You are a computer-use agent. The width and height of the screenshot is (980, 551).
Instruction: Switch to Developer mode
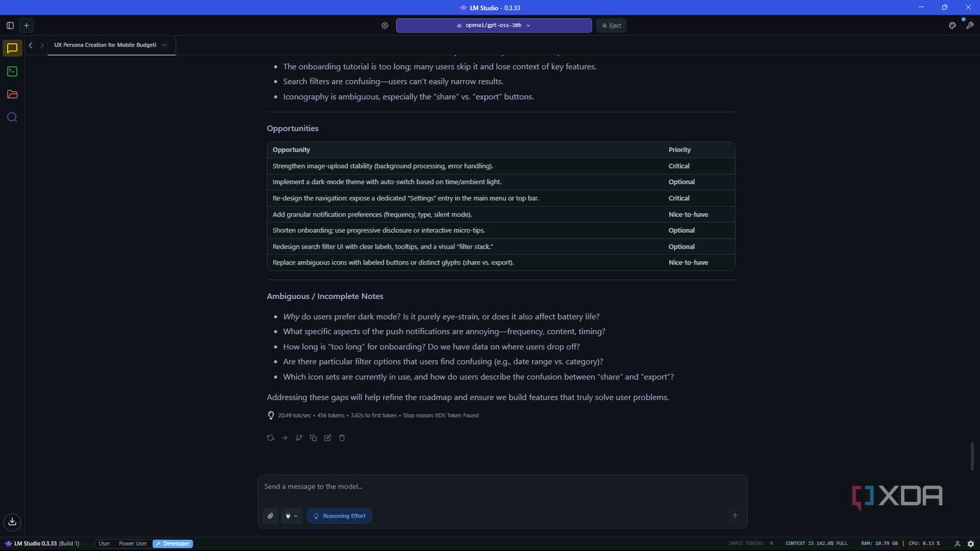tap(173, 543)
